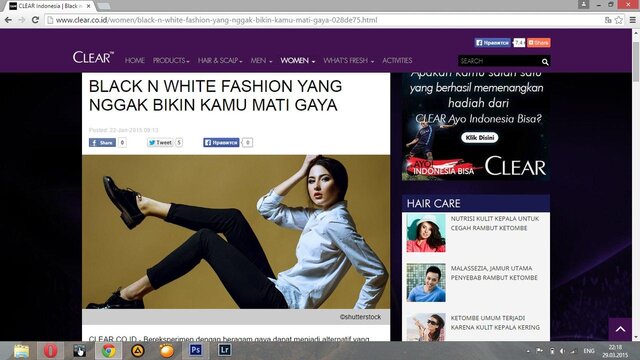This screenshot has width=640, height=360.
Task: Open File Explorer from taskbar
Action: point(21,351)
